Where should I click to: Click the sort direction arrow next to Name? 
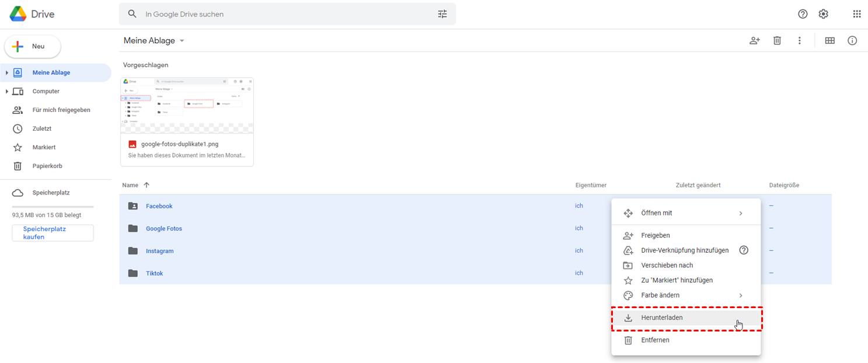click(147, 185)
